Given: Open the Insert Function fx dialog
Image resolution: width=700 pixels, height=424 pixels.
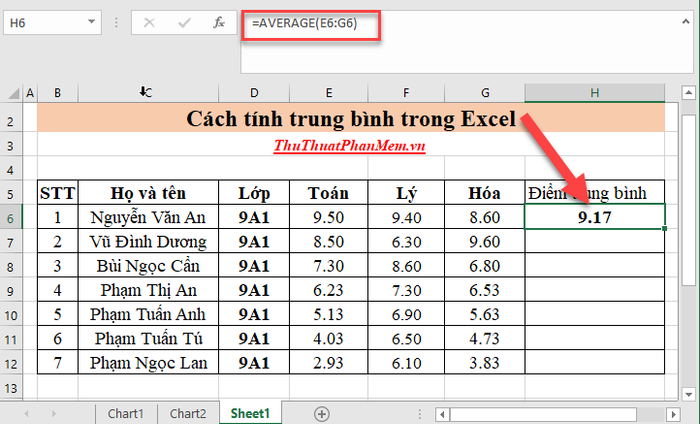Looking at the screenshot, I should click(219, 22).
